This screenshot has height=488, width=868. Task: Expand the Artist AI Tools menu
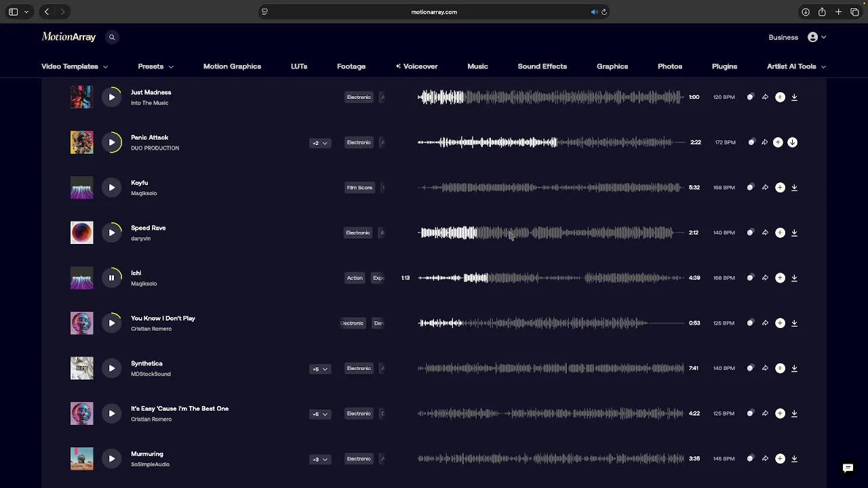796,66
